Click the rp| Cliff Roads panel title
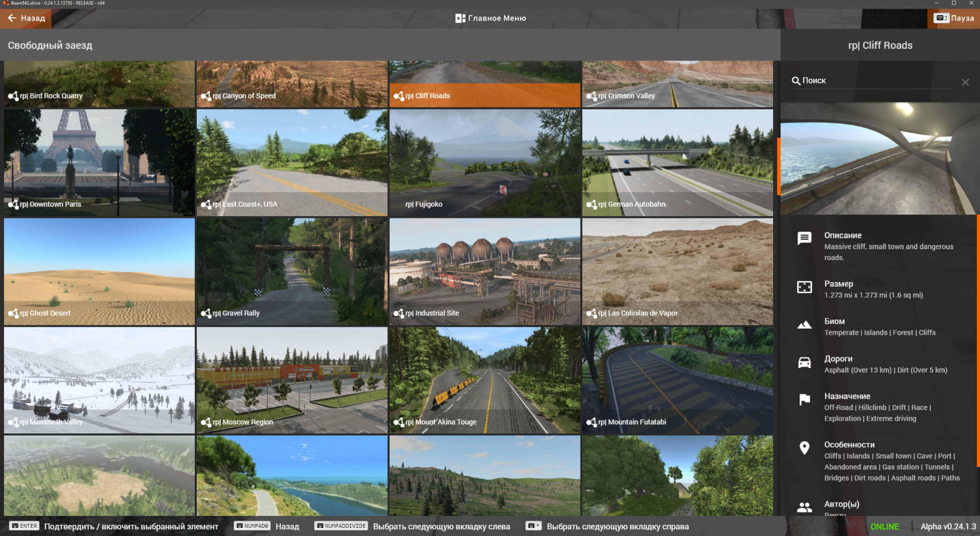This screenshot has width=980, height=536. pyautogui.click(x=880, y=45)
